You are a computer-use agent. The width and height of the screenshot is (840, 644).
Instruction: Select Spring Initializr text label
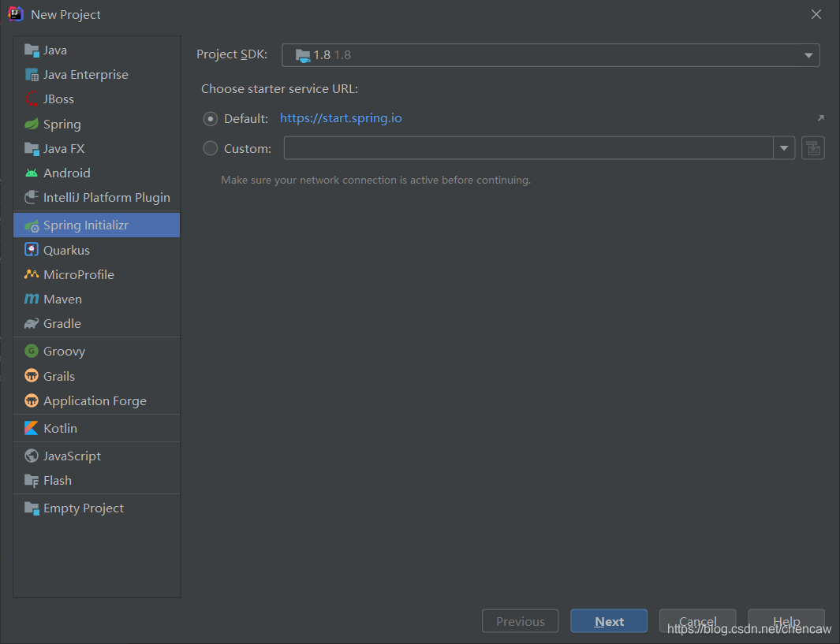coord(86,225)
